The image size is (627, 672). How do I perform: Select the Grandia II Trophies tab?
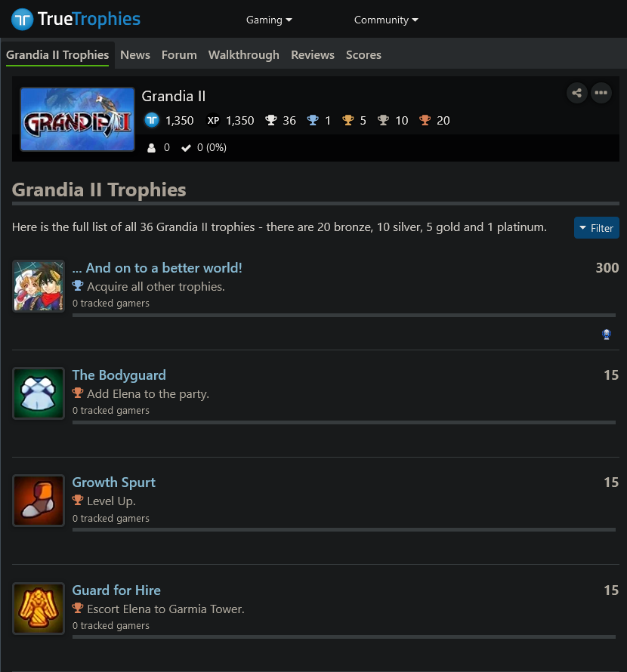(x=57, y=55)
